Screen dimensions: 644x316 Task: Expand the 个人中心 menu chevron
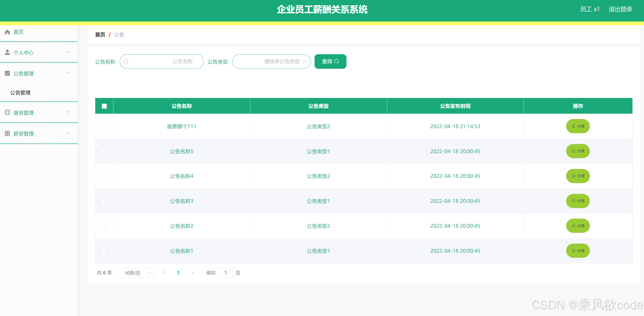tap(68, 52)
